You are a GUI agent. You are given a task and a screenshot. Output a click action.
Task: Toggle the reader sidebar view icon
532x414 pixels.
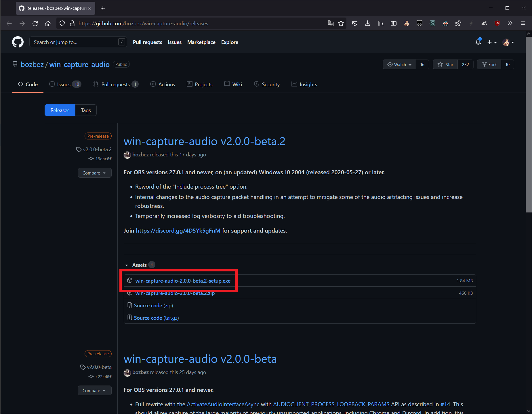tap(393, 23)
